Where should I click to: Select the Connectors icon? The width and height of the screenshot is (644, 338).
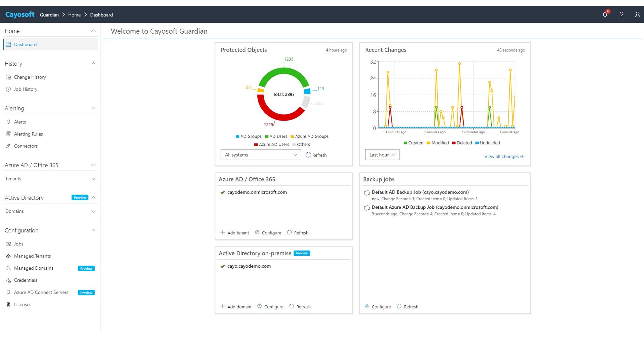[8, 146]
